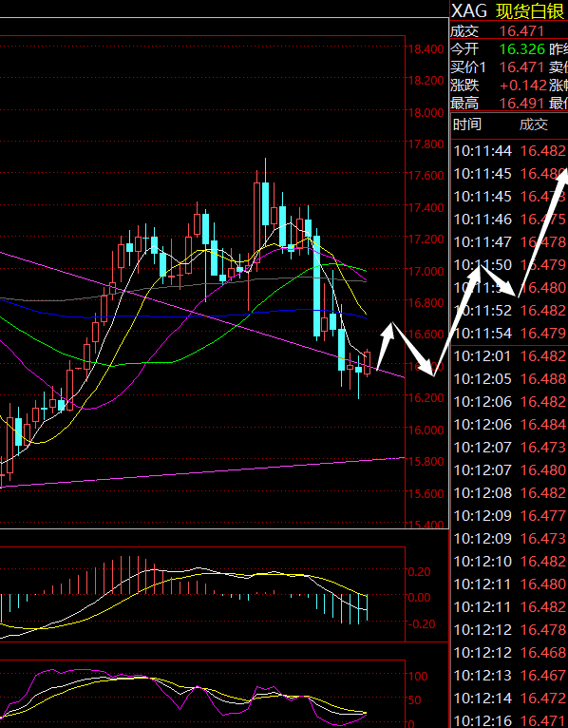
Task: Click the oscillator panel 100 axis label
Action: pyautogui.click(x=418, y=676)
